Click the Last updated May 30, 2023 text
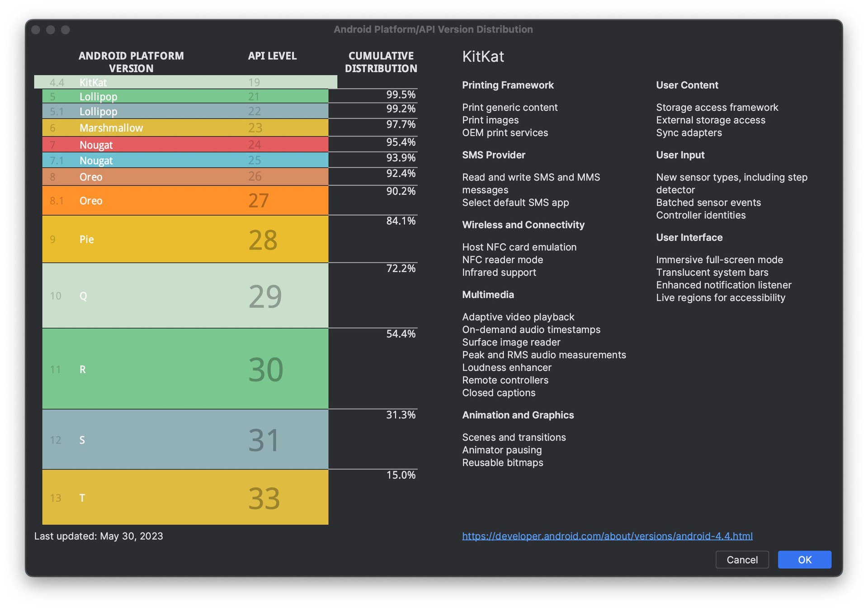The height and width of the screenshot is (608, 868). pos(99,536)
